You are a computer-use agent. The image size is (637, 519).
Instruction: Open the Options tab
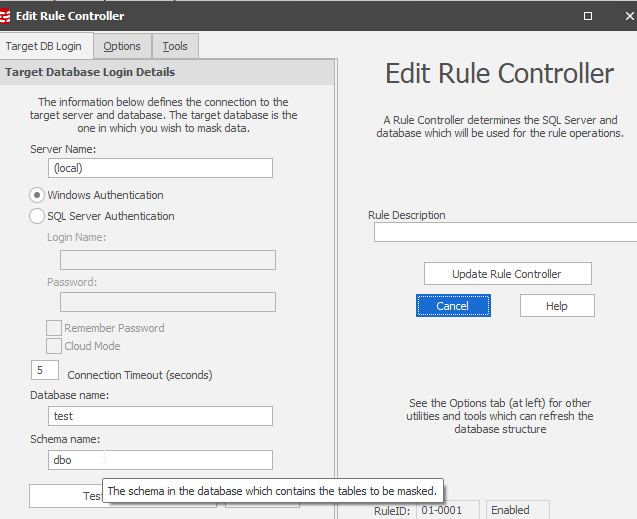coord(122,46)
